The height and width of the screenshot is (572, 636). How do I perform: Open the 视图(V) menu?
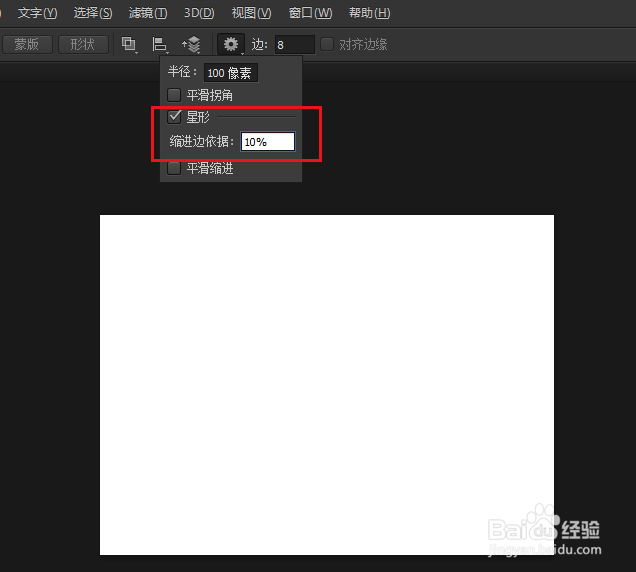[x=251, y=13]
